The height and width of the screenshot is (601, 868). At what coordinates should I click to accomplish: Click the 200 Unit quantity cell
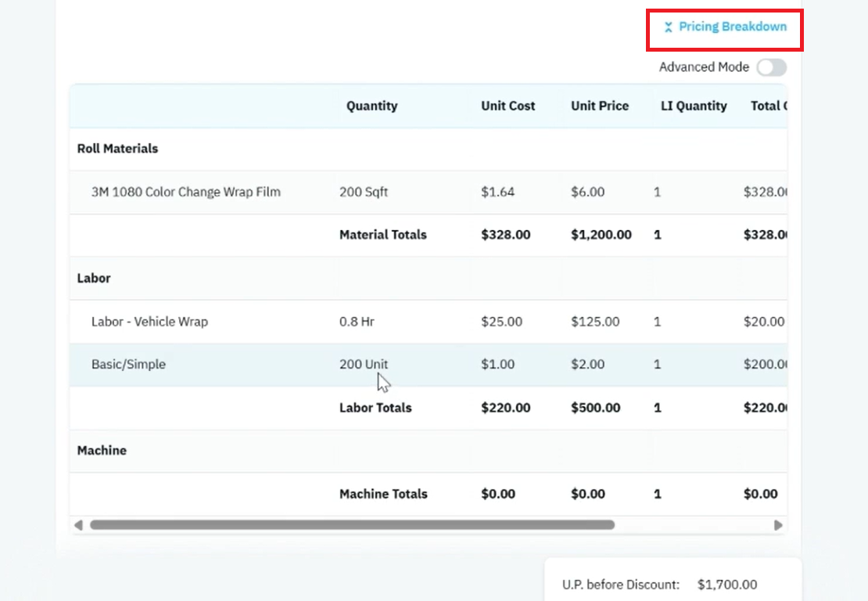point(363,365)
